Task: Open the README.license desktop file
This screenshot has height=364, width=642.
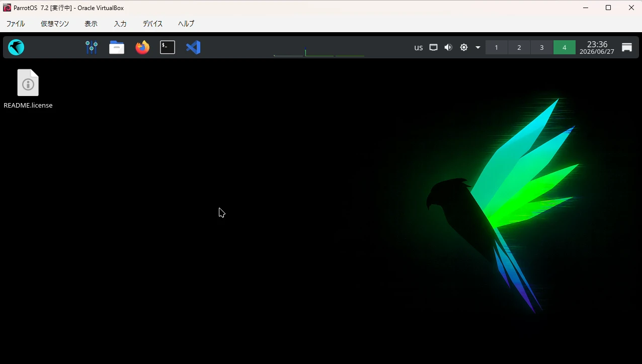Action: click(28, 89)
